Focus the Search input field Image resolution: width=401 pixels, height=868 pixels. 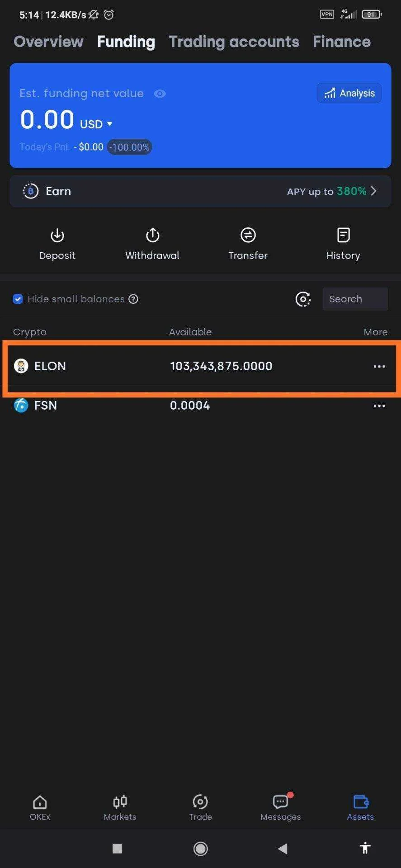pos(355,299)
